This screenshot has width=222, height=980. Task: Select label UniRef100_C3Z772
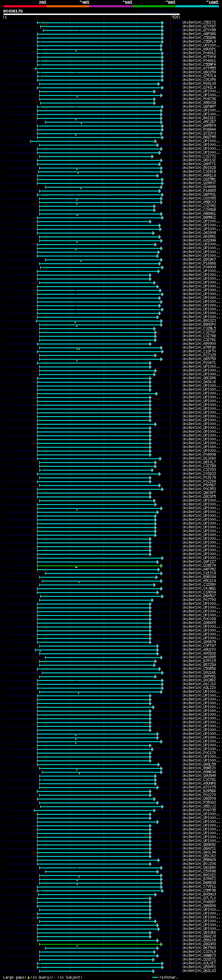199,156
